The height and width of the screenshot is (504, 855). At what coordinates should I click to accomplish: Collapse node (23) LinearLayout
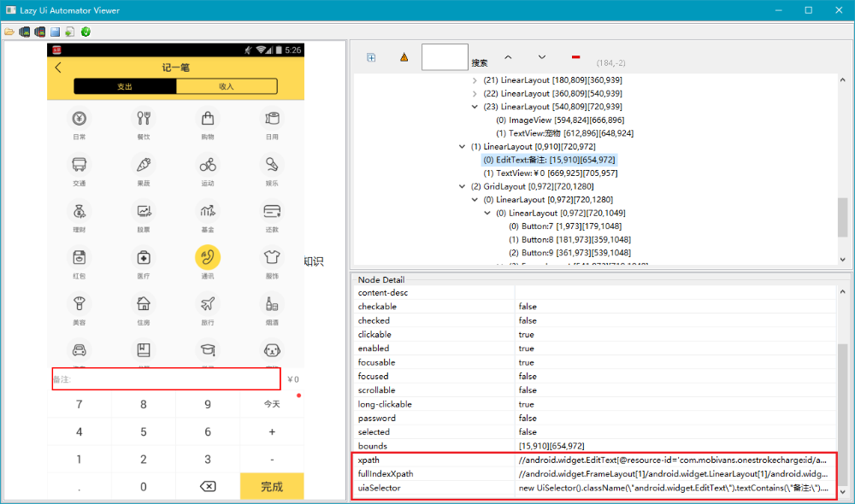tap(475, 107)
